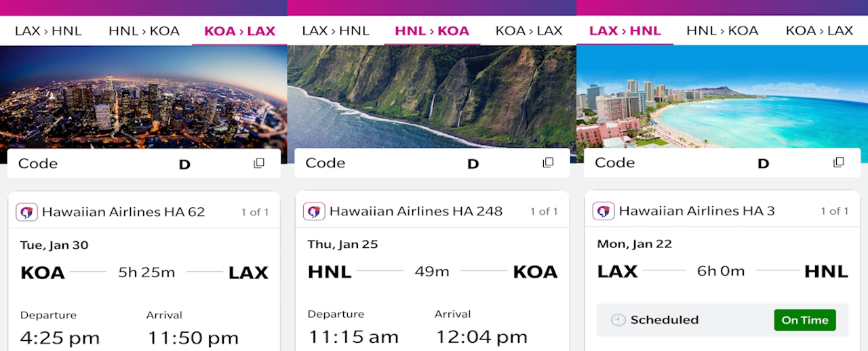Select the highlighted pink KOA > LAX tab
The height and width of the screenshot is (351, 868).
coord(239,31)
